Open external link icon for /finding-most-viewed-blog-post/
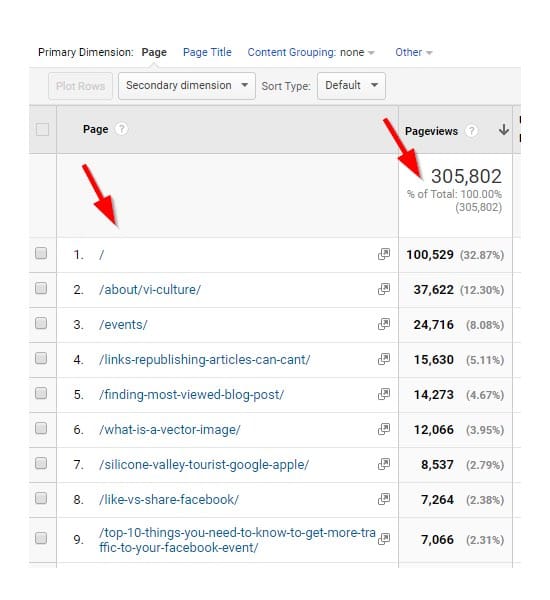 click(x=384, y=394)
